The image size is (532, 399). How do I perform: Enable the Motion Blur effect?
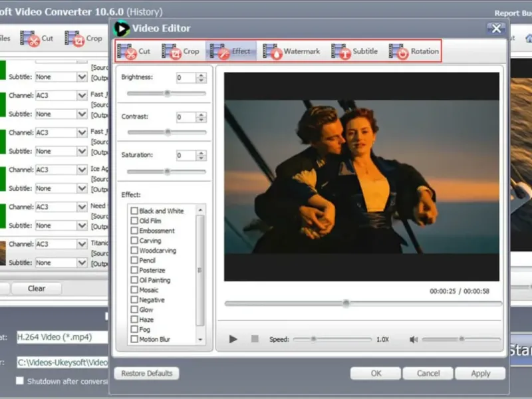click(x=134, y=339)
